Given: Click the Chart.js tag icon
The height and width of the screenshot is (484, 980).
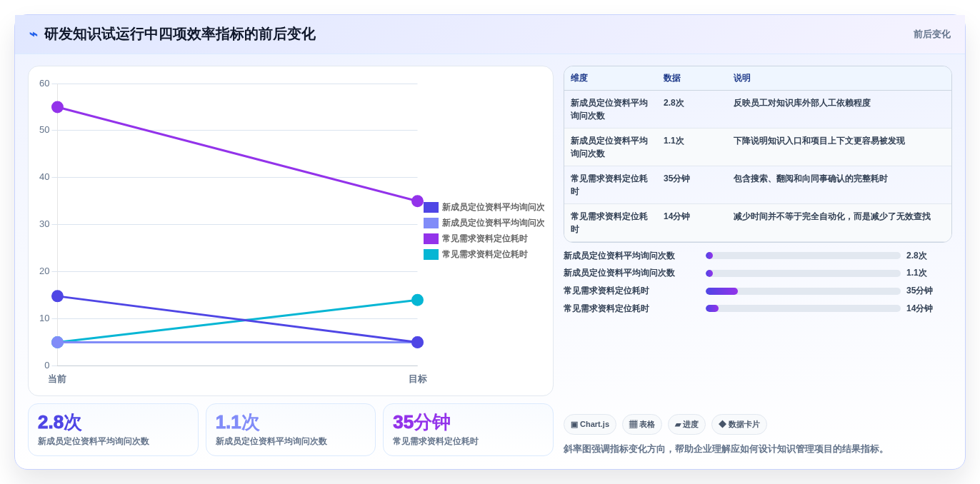Looking at the screenshot, I should [x=574, y=425].
